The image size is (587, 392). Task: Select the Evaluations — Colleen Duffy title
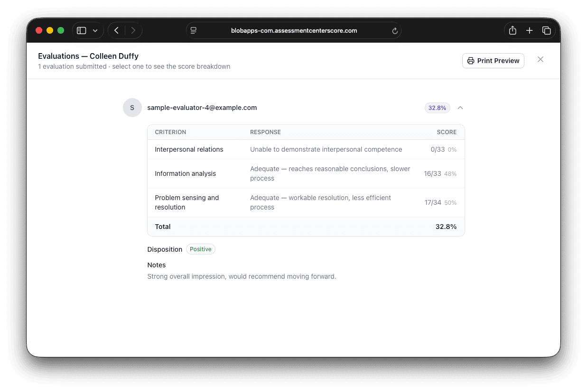(x=88, y=56)
